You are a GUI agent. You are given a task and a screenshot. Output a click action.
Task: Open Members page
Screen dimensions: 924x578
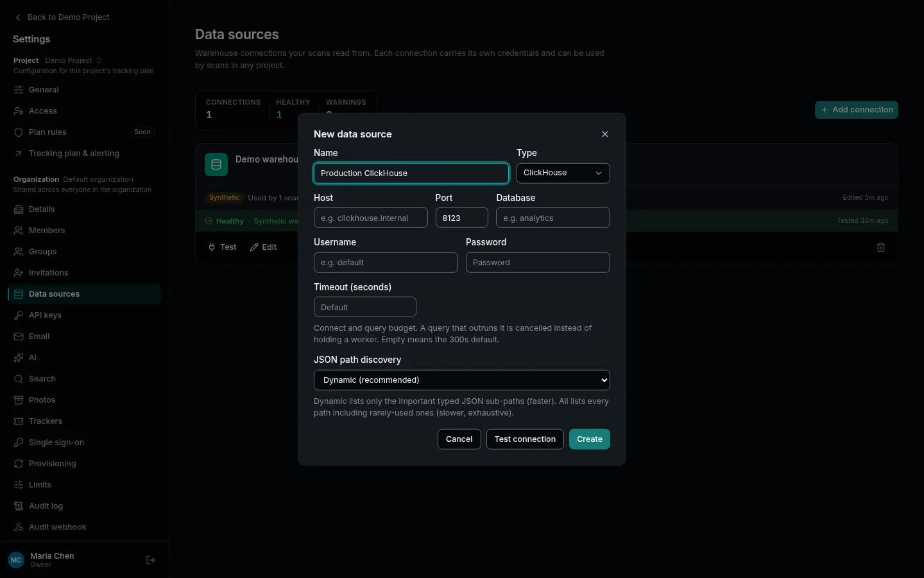click(x=84, y=231)
